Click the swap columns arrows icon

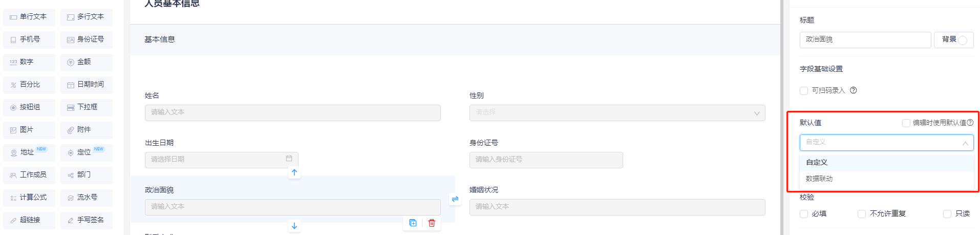(x=455, y=199)
